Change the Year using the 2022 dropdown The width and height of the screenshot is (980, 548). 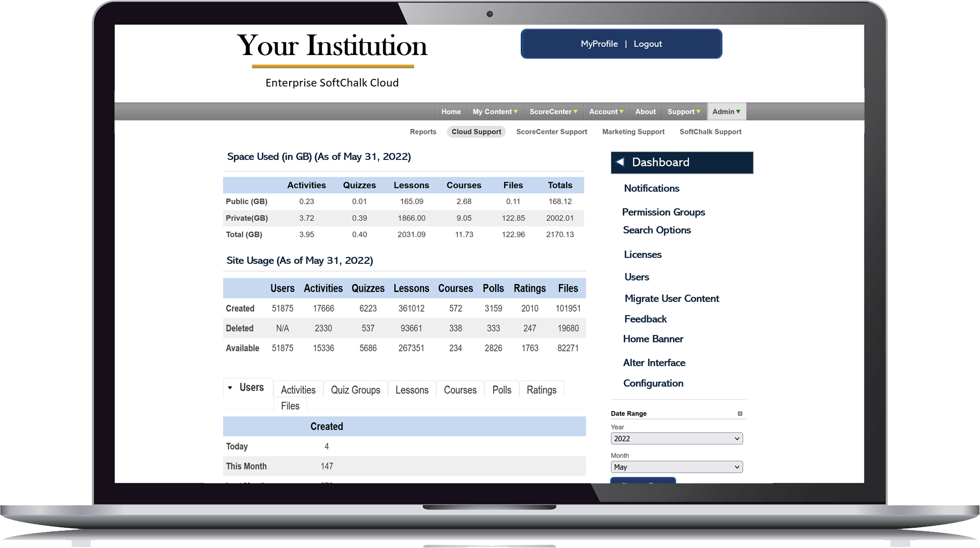click(x=676, y=438)
